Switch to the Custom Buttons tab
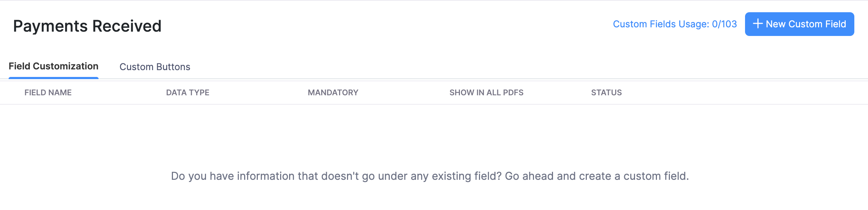The image size is (868, 210). point(155,67)
